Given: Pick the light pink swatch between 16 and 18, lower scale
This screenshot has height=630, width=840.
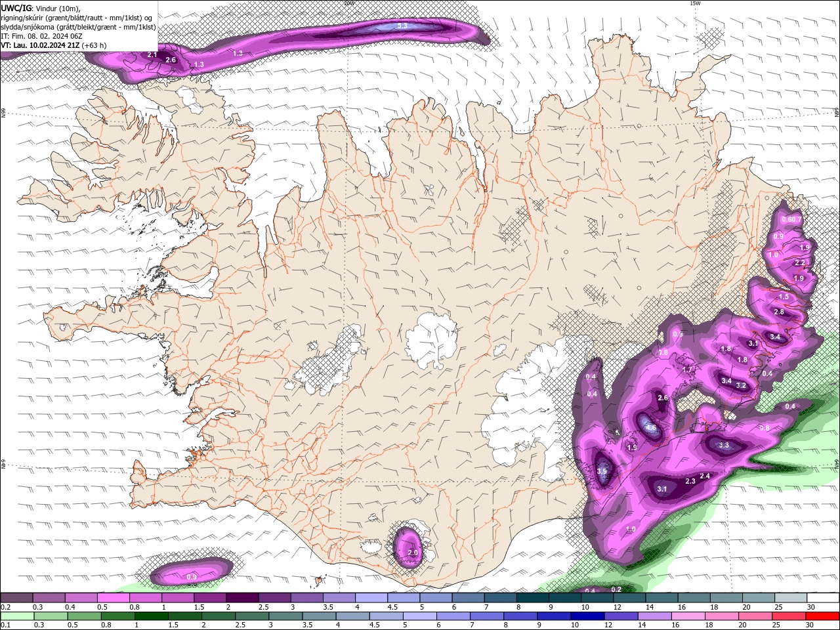Looking at the screenshot, I should coord(689,616).
